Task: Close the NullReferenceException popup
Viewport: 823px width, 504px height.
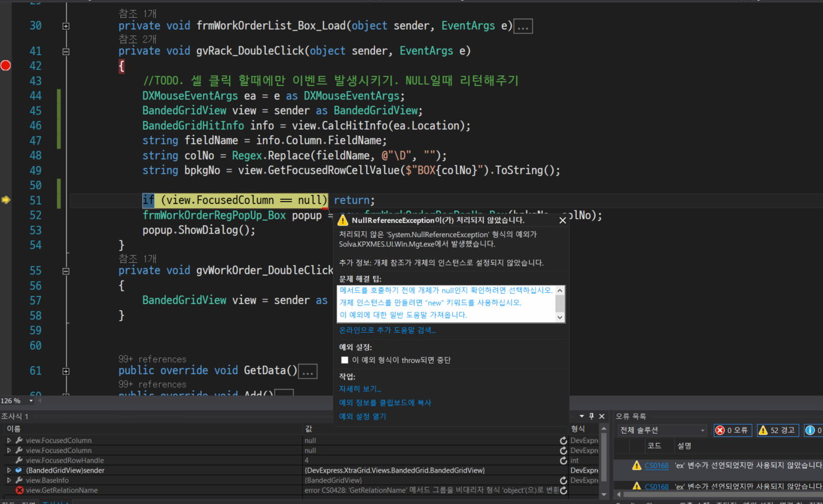Action: 563,221
